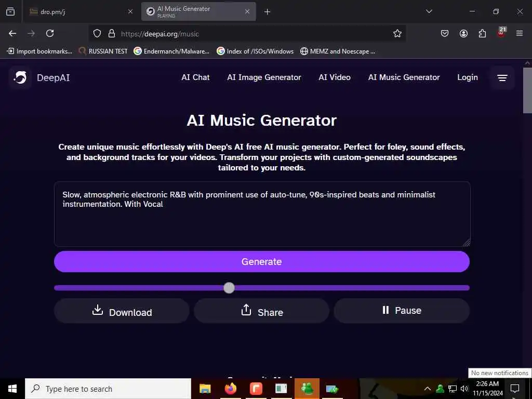Open the extensions puzzle icon
532x399 pixels.
click(482, 33)
